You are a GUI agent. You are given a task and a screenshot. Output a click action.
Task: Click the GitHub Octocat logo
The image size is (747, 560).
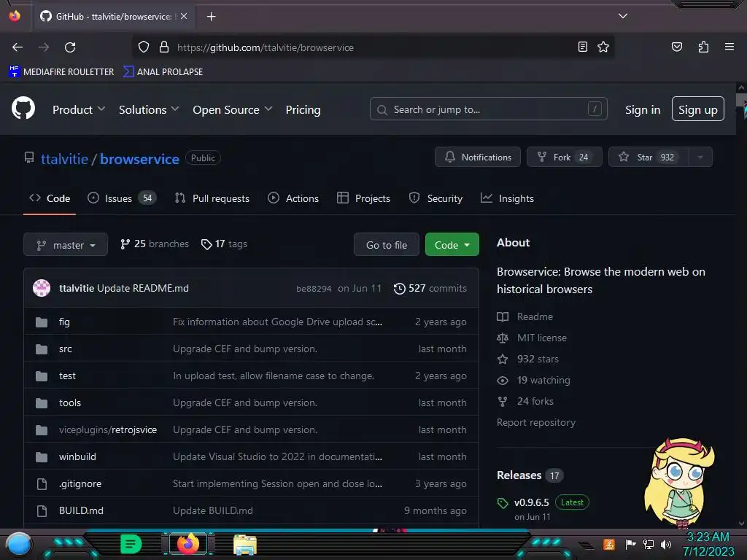click(23, 109)
